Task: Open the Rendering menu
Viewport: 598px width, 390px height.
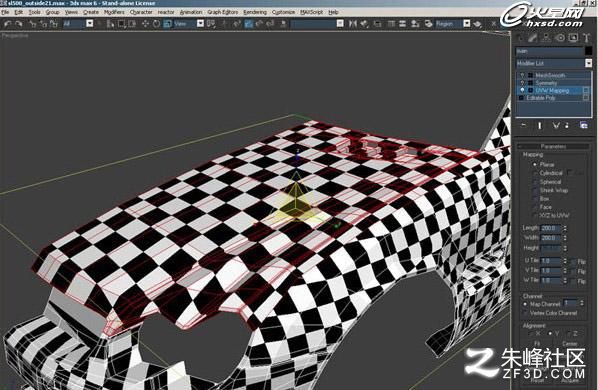Action: [x=255, y=12]
